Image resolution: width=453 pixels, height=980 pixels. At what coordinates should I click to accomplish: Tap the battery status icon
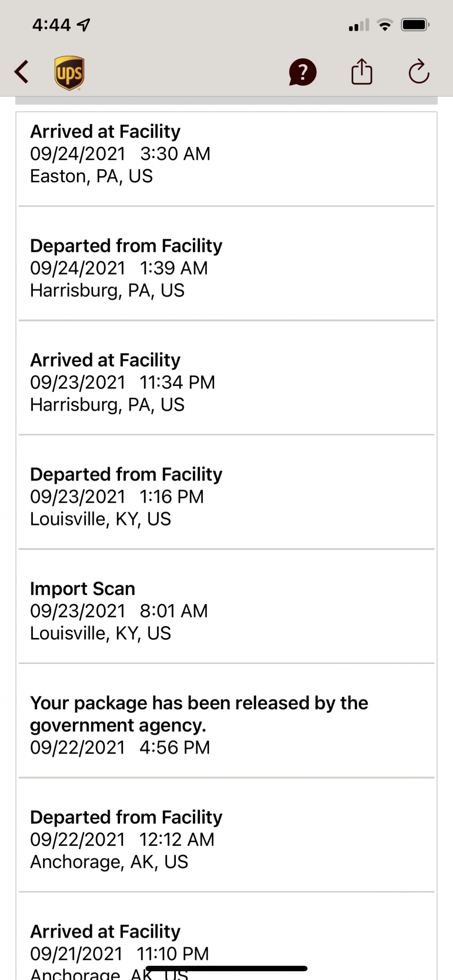pyautogui.click(x=415, y=24)
